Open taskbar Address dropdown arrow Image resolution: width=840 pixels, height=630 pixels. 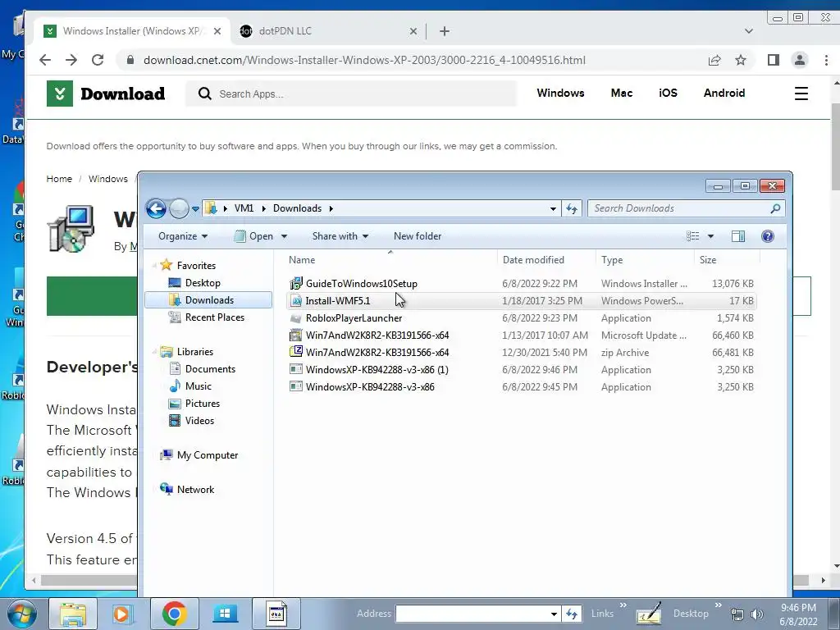pyautogui.click(x=554, y=614)
